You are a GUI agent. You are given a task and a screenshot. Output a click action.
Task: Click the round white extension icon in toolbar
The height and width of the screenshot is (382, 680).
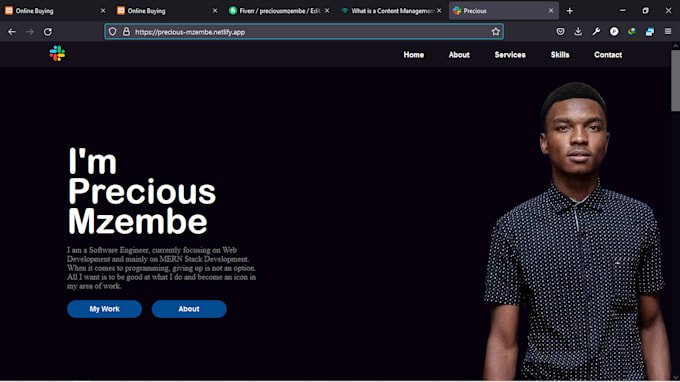(614, 31)
